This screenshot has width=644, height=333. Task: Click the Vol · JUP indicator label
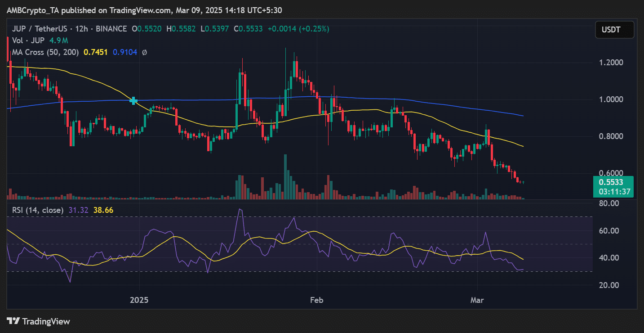27,40
